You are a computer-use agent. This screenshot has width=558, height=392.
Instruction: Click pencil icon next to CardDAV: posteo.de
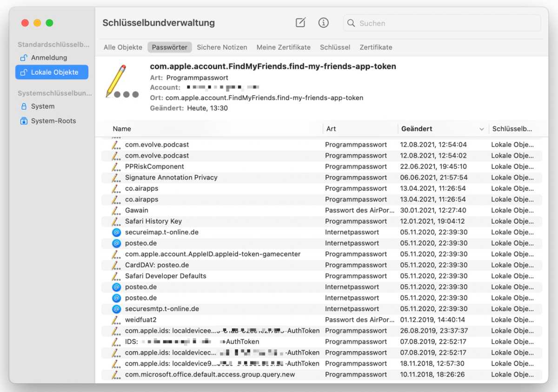coord(116,265)
